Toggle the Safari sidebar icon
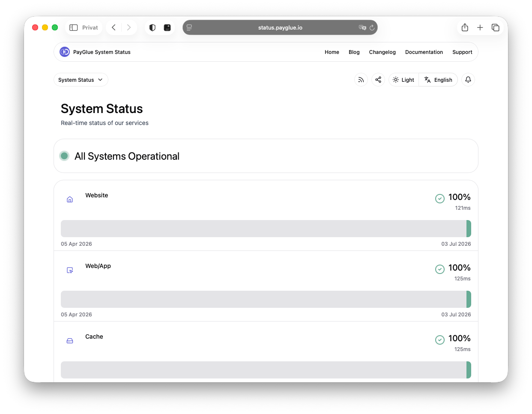Viewport: 532px width, 414px height. point(74,27)
